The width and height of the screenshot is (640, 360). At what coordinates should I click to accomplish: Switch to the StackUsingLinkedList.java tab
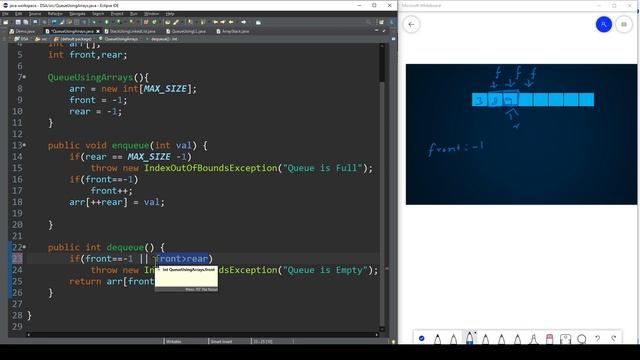click(129, 31)
